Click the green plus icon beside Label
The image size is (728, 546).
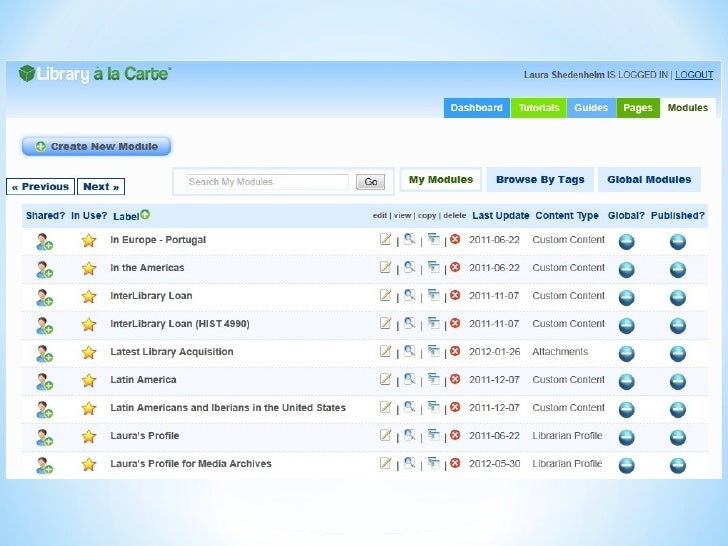[x=146, y=215]
